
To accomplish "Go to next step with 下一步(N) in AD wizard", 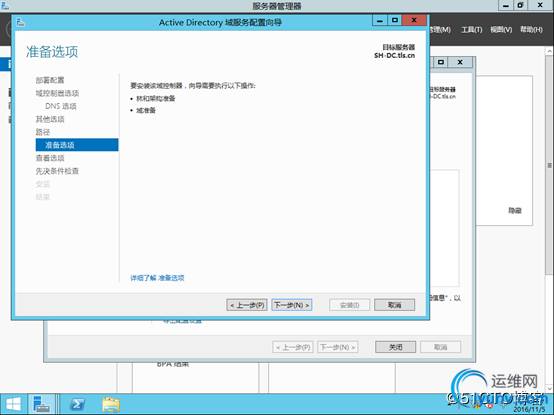I will 292,305.
